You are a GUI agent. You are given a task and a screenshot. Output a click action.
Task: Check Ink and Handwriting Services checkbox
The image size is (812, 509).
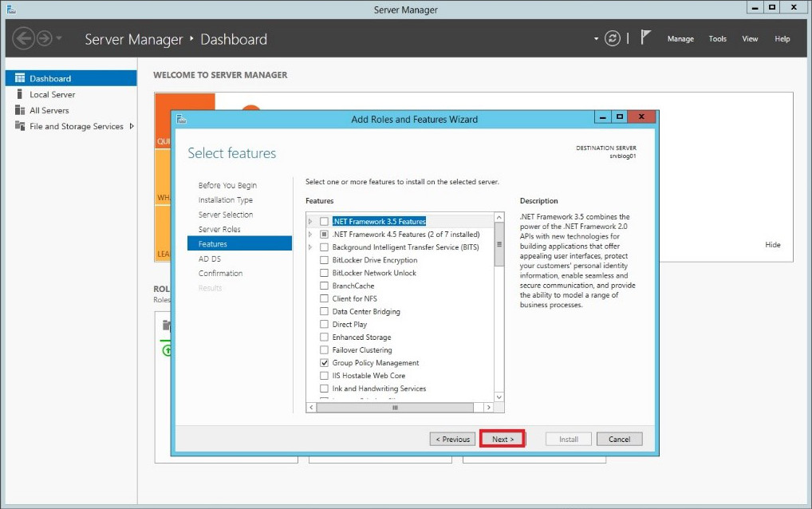coord(324,389)
